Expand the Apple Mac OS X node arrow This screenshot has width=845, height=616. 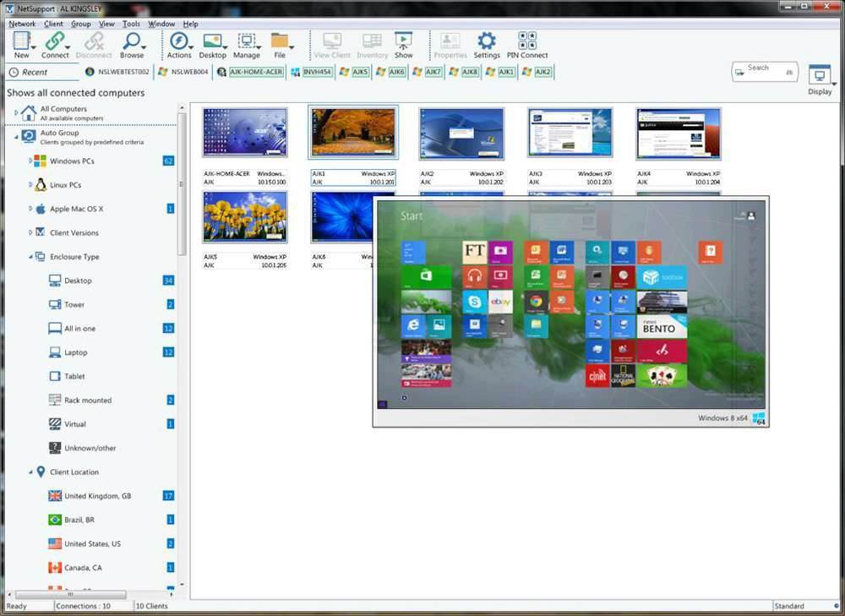pyautogui.click(x=30, y=208)
